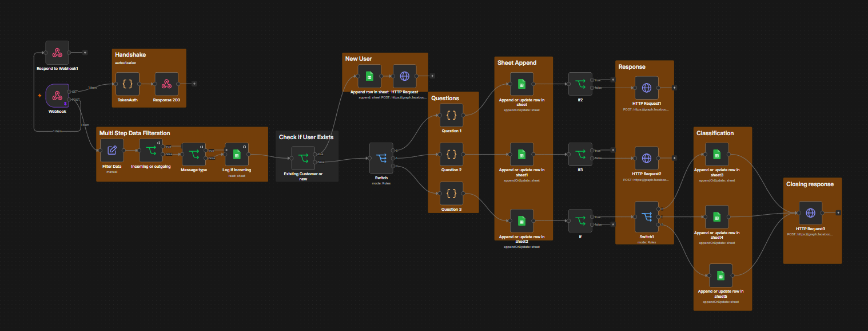Select Append or update row in sheet1 node

point(521,155)
